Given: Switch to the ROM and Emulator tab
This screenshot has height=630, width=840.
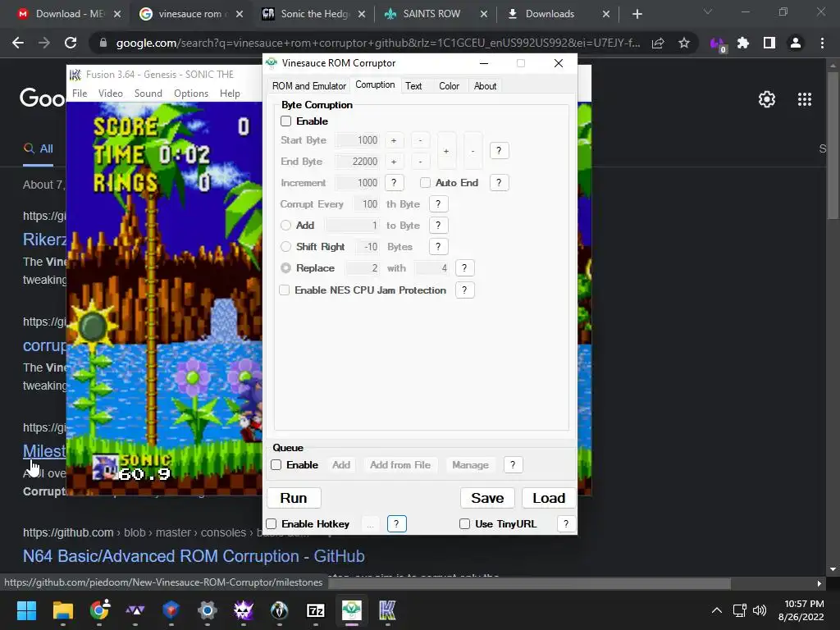Looking at the screenshot, I should pos(308,85).
